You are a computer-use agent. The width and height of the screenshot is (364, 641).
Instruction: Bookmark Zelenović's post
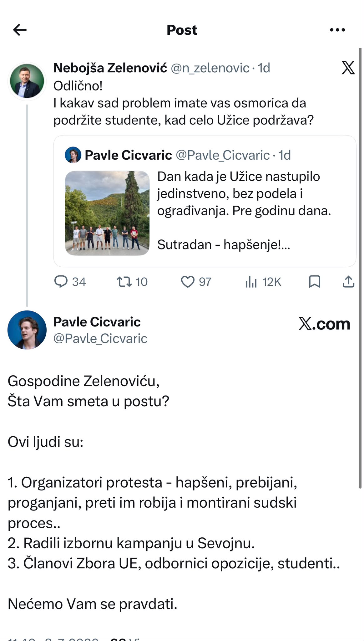click(x=314, y=281)
